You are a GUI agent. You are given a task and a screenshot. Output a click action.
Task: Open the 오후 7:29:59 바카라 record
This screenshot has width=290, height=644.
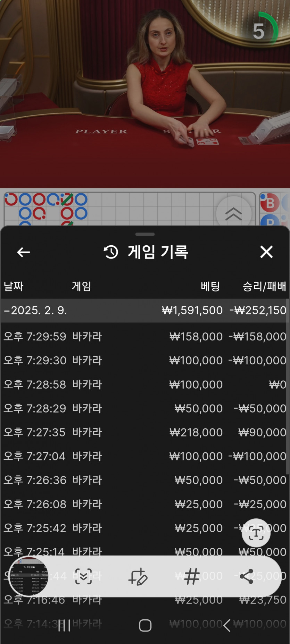coord(145,337)
